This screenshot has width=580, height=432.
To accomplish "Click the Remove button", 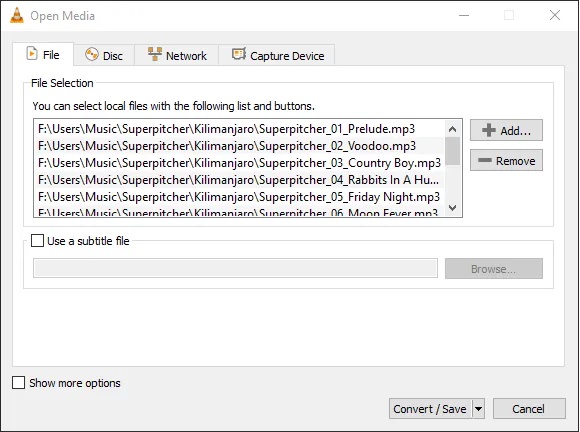I will (x=506, y=161).
